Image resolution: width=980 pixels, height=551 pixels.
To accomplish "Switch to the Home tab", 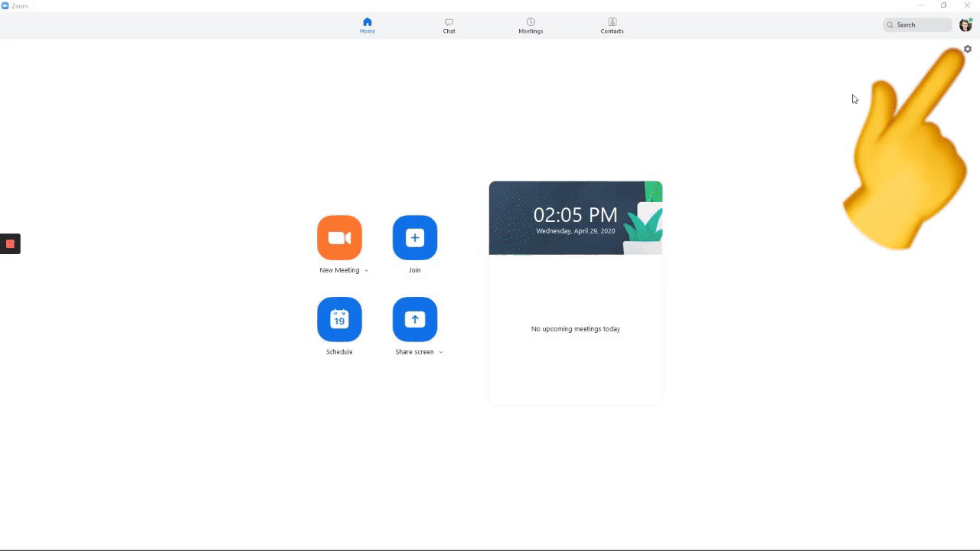I will coord(367,26).
